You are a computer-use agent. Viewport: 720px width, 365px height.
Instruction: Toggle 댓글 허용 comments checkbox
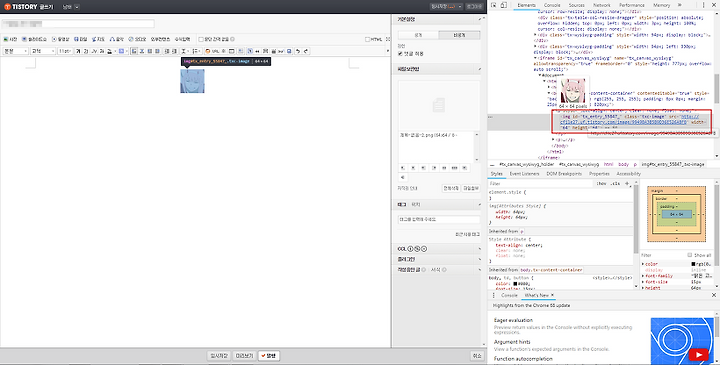[400, 54]
